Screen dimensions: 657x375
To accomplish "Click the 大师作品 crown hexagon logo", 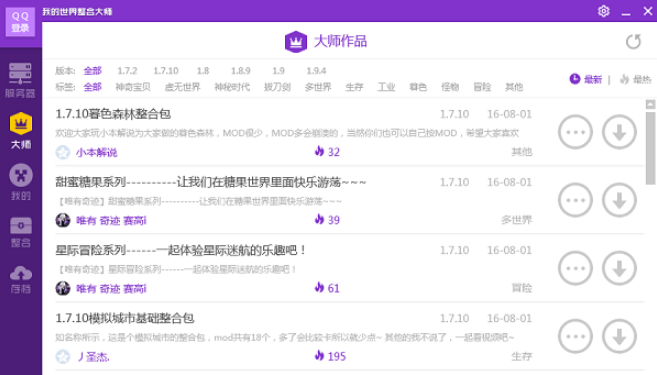I will point(296,41).
